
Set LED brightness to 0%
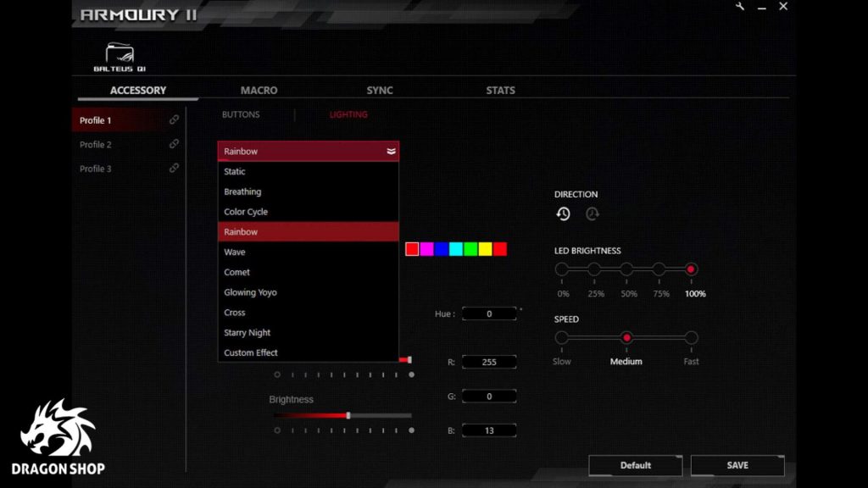click(x=562, y=269)
